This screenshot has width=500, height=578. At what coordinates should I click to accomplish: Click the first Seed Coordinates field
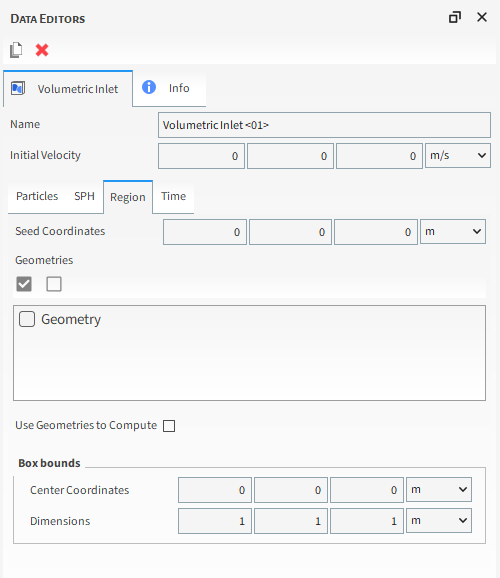click(205, 232)
